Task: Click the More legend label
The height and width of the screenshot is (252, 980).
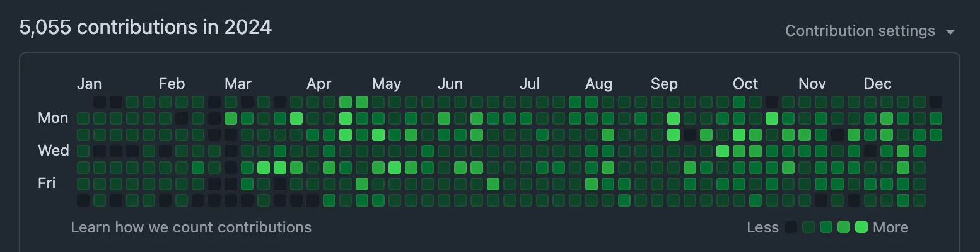Action: point(890,227)
